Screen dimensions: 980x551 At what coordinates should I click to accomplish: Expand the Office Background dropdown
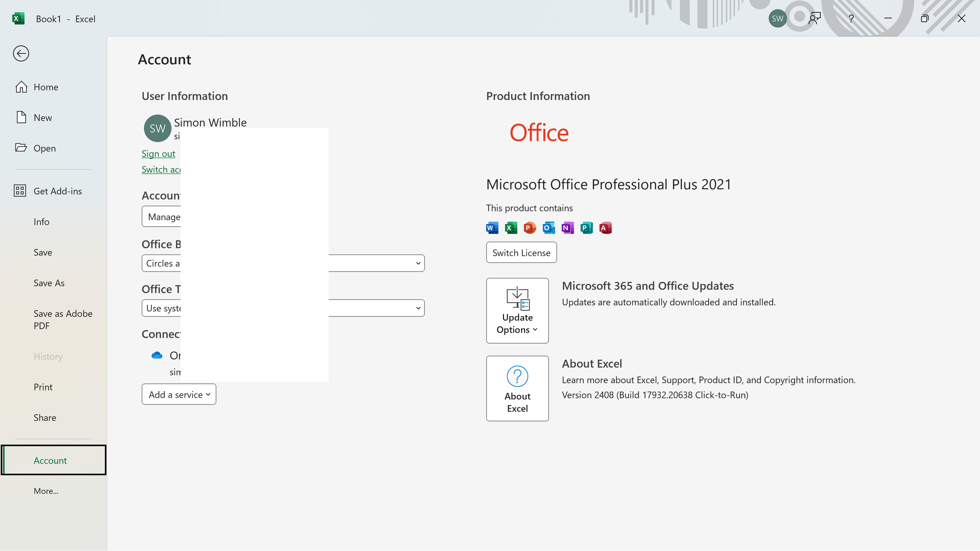(418, 263)
